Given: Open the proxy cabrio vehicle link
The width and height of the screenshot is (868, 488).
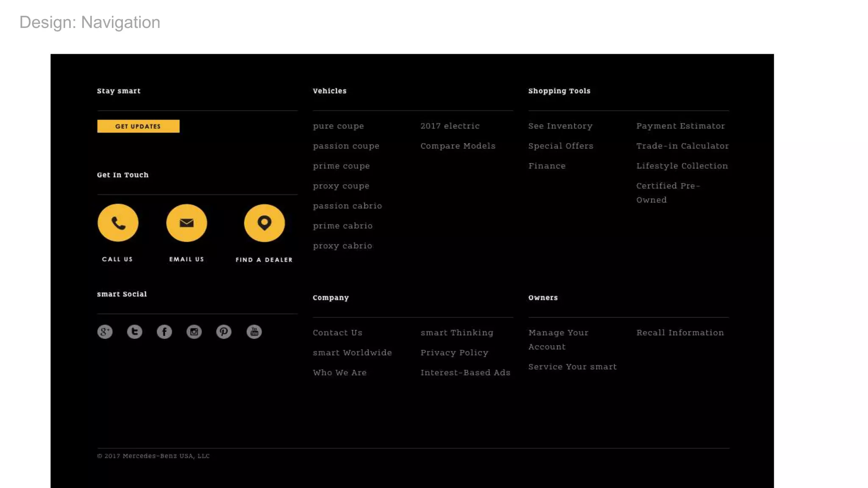Looking at the screenshot, I should click(342, 246).
